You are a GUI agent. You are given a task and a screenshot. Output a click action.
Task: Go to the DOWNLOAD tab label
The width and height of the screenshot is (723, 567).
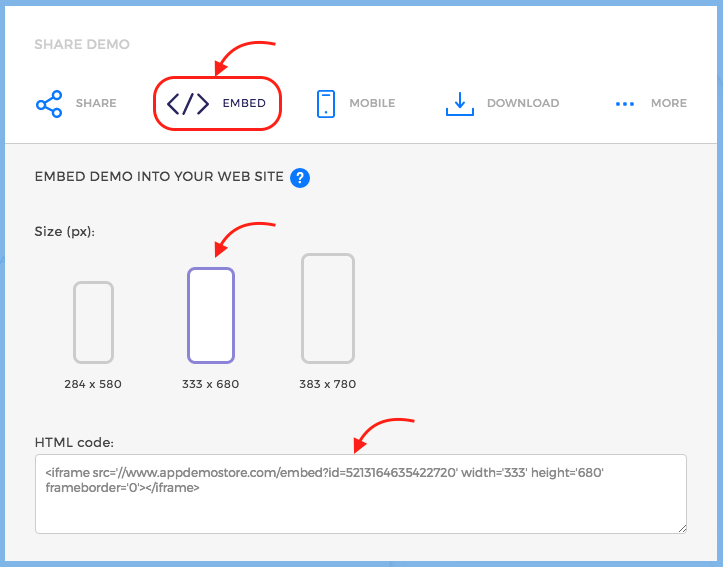[x=522, y=103]
